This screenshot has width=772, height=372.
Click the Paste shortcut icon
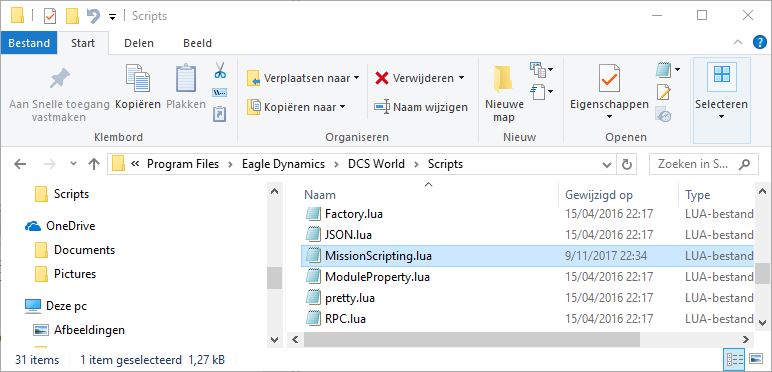pos(220,114)
